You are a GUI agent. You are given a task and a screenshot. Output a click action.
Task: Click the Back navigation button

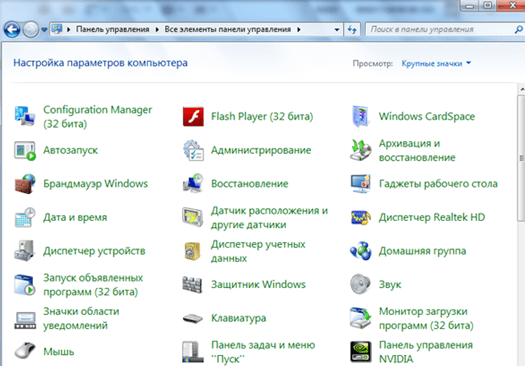(x=12, y=30)
